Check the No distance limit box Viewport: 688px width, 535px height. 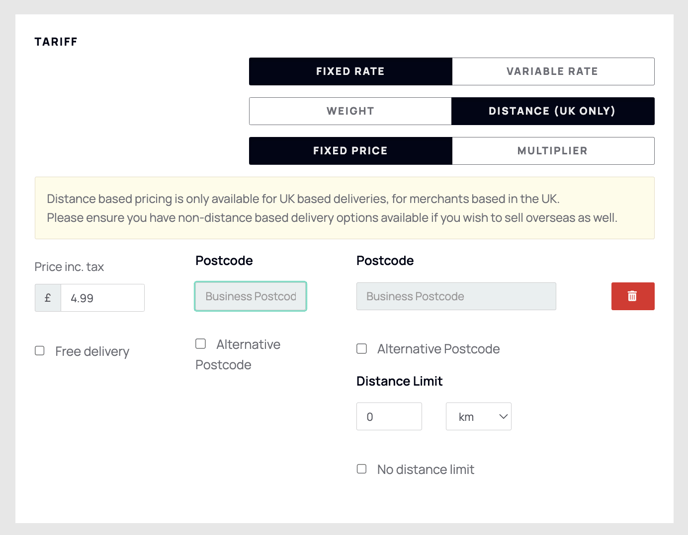click(362, 469)
